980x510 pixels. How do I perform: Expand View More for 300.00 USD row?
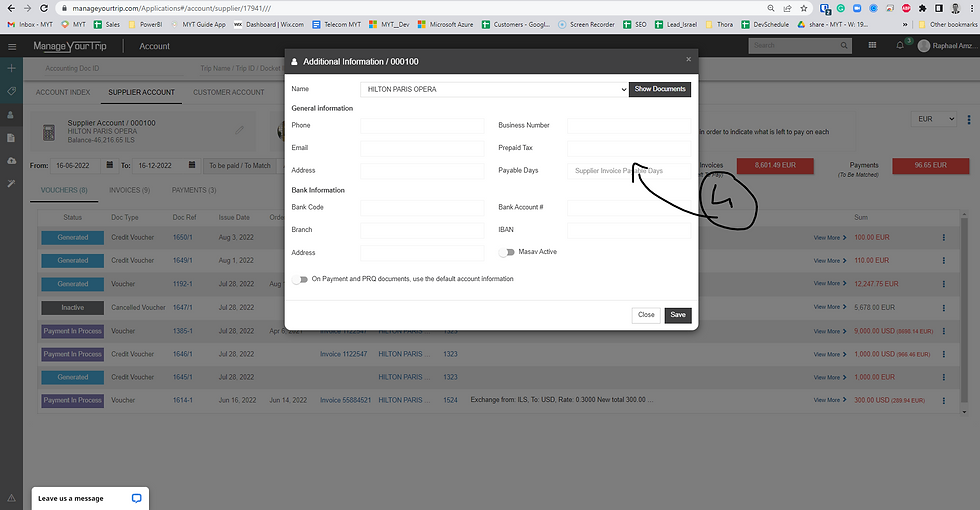point(829,400)
